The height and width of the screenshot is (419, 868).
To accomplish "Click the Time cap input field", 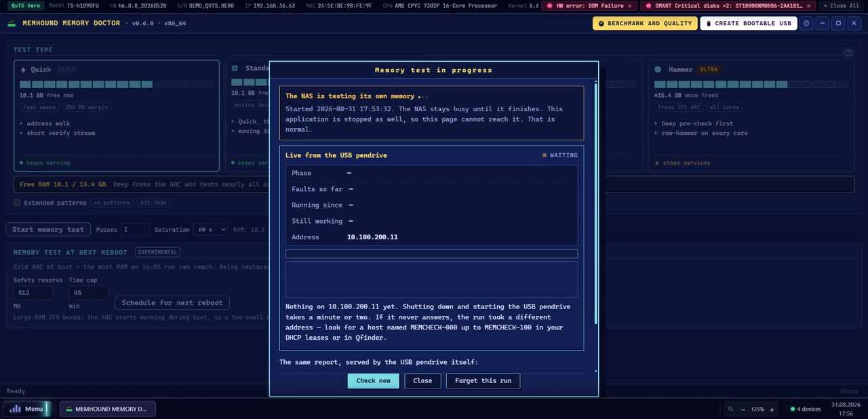I will click(88, 293).
